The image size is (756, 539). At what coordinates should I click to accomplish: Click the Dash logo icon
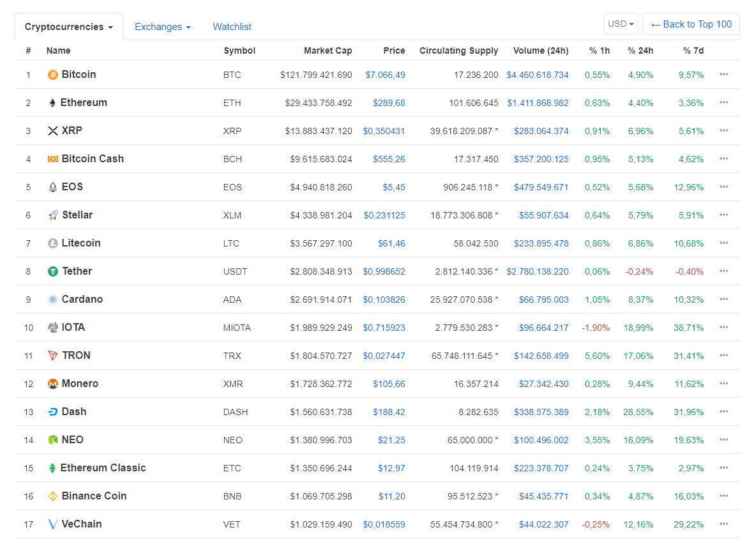[x=52, y=412]
